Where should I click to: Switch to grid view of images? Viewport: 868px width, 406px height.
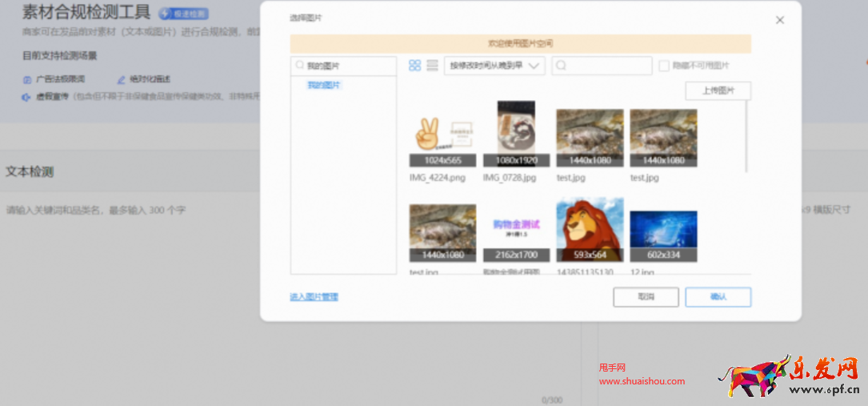point(414,66)
